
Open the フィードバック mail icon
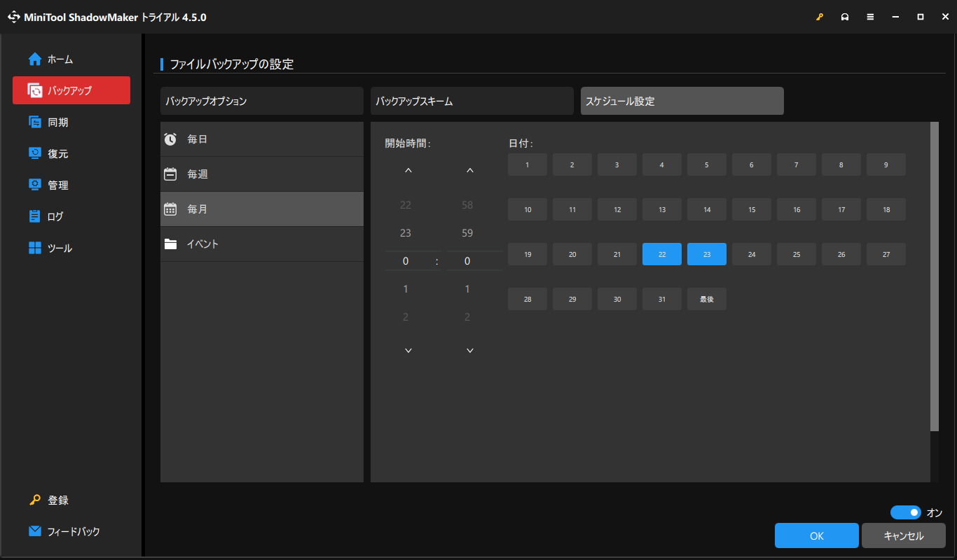pos(35,531)
